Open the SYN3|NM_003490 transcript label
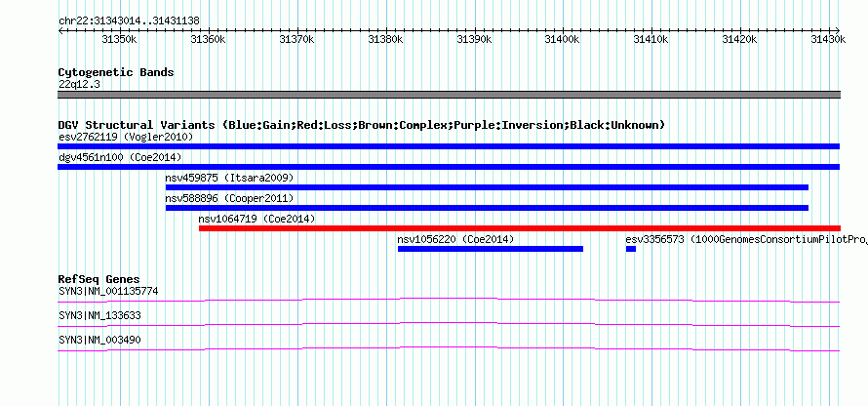Image resolution: width=868 pixels, height=406 pixels. [99, 340]
